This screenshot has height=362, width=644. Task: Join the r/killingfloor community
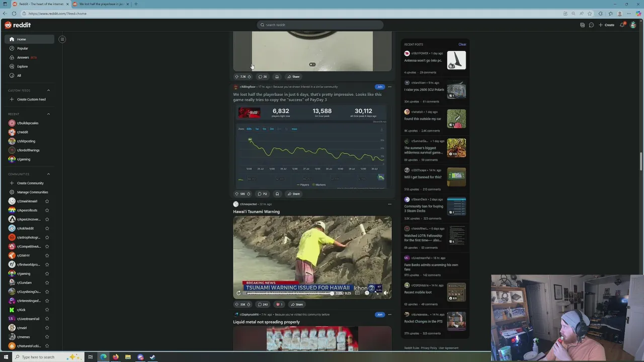380,86
